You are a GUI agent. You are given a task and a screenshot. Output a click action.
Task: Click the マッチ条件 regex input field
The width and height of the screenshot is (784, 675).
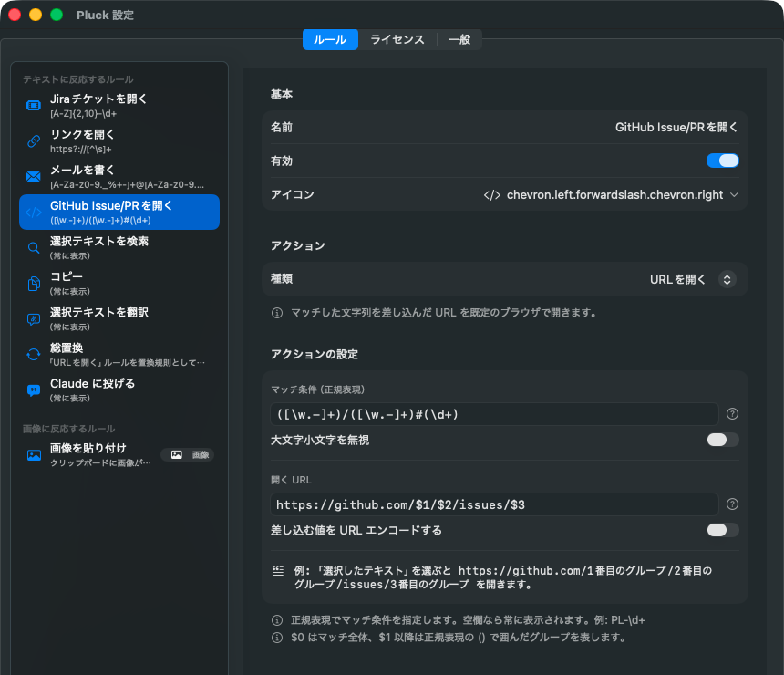click(x=494, y=414)
